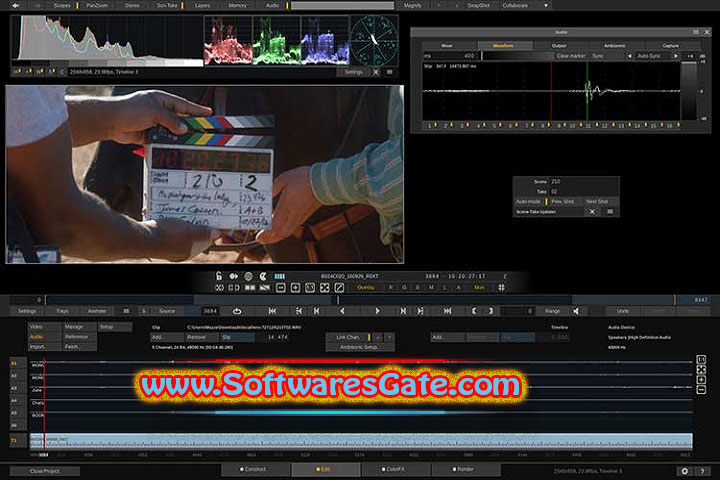Click the zoom-in plus icon in viewer toolbar
The image size is (720, 480).
click(x=295, y=288)
